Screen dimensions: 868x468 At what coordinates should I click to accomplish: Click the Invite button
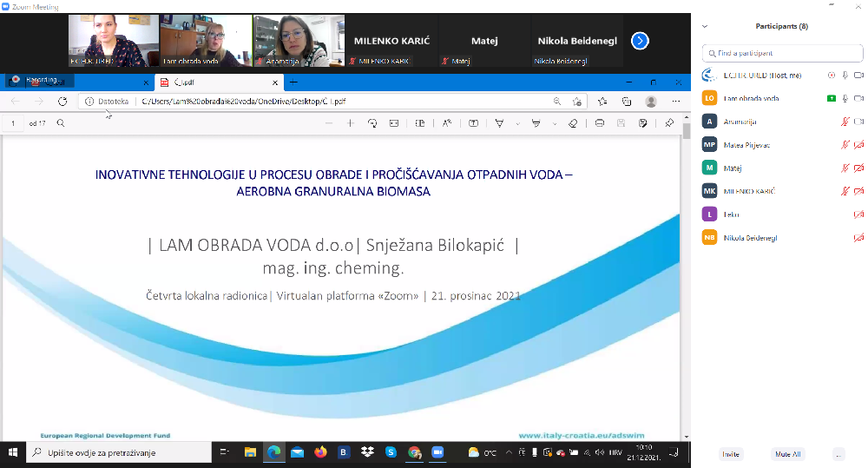(731, 454)
